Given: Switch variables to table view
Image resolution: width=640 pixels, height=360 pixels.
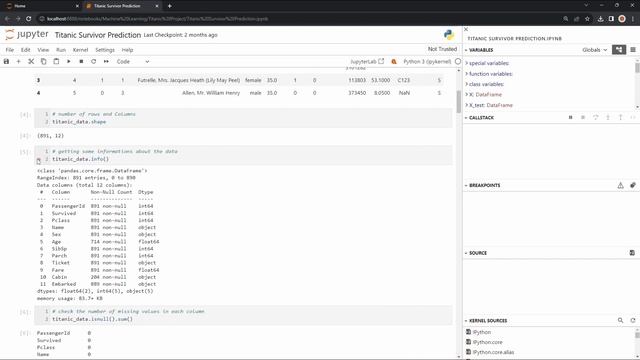Looking at the screenshot, I should tap(633, 50).
